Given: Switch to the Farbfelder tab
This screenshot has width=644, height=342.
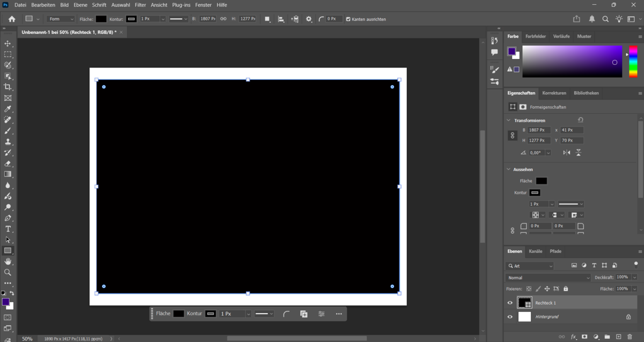Looking at the screenshot, I should coord(535,36).
